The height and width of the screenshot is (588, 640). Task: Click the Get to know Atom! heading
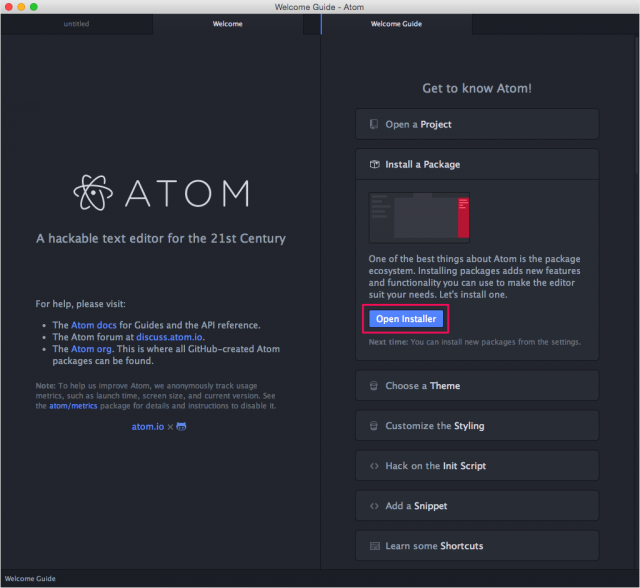pyautogui.click(x=477, y=88)
